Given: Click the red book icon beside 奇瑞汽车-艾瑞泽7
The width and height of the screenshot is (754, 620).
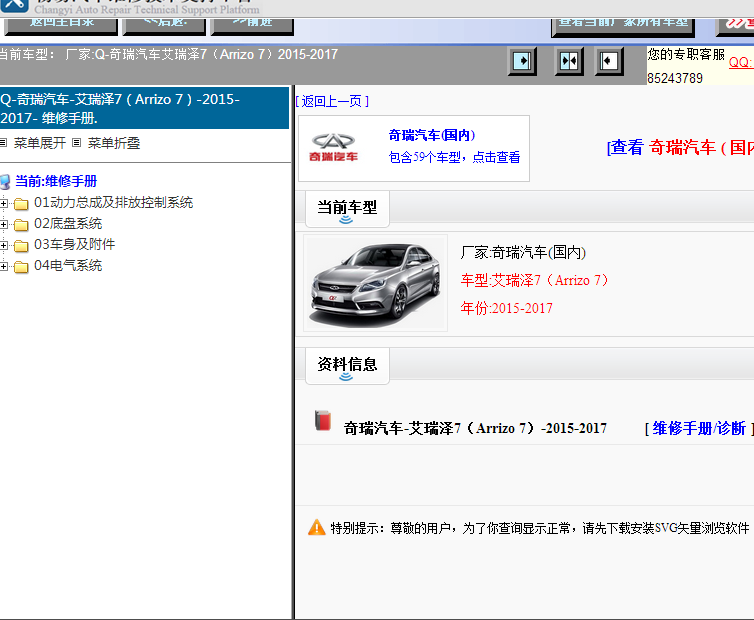Looking at the screenshot, I should pos(323,421).
